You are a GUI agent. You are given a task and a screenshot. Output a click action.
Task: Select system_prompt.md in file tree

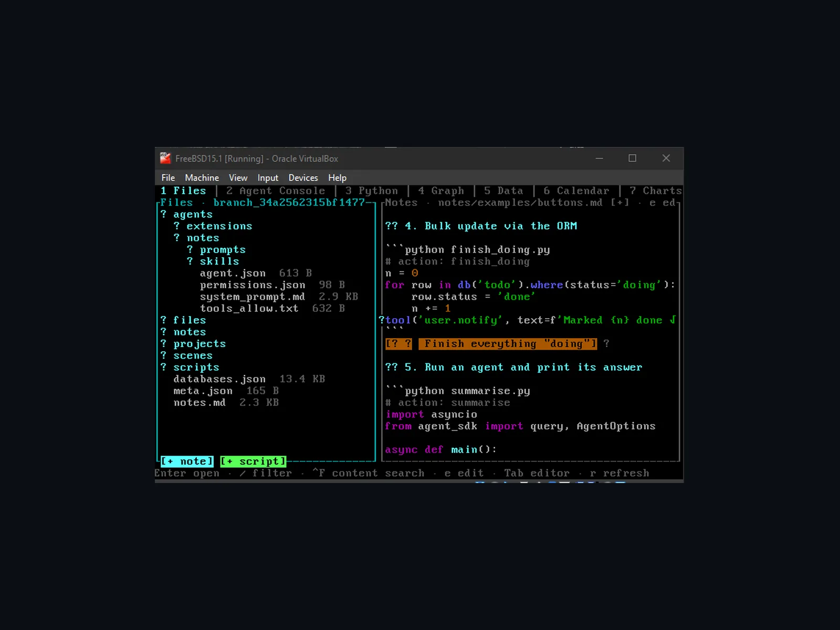coord(253,297)
